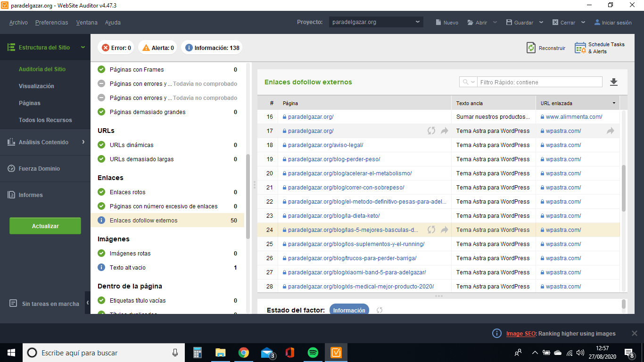The height and width of the screenshot is (362, 644).
Task: Open the search filter type dropdown
Action: (x=468, y=82)
